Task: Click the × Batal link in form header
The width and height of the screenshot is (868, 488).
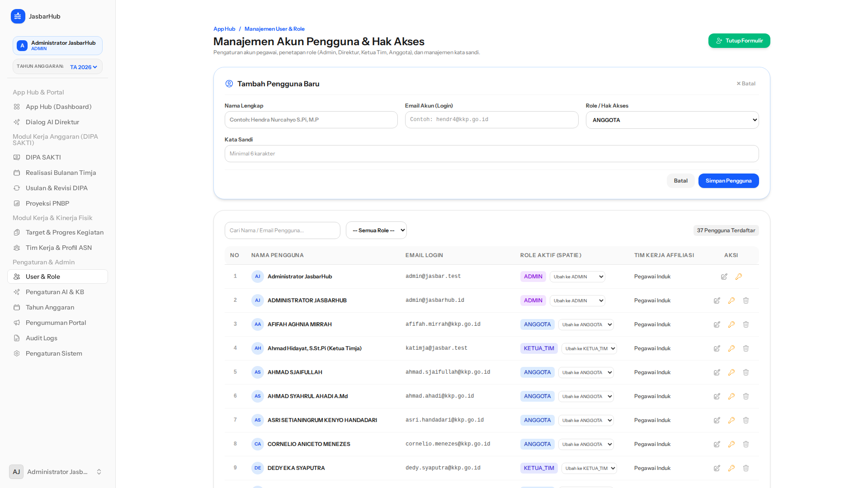Action: point(746,84)
